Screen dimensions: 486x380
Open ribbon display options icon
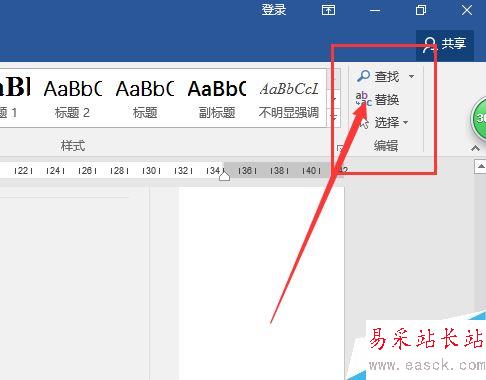coord(328,10)
